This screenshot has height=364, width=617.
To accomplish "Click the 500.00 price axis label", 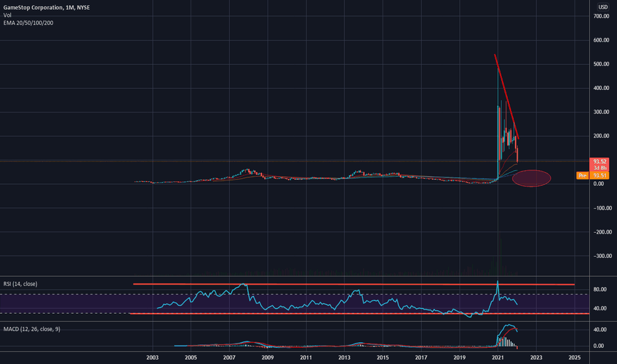I will (601, 64).
